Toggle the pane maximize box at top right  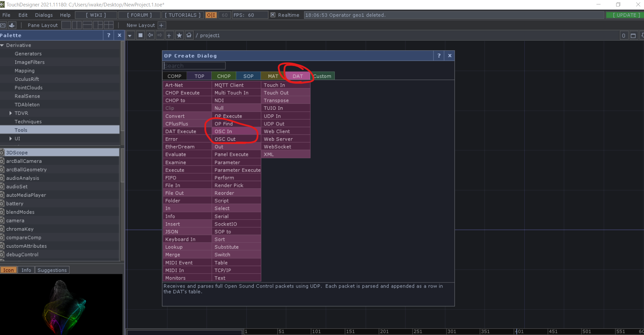633,35
